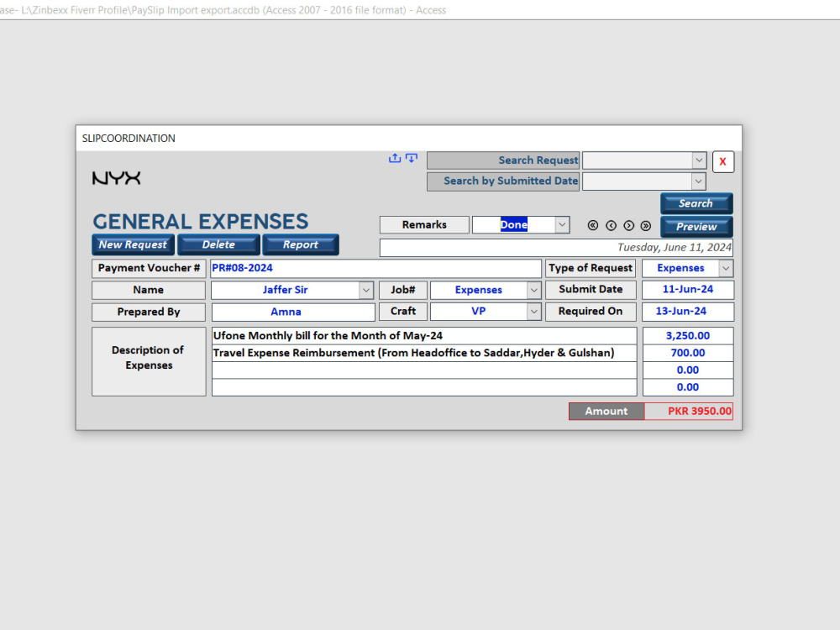840x630 pixels.
Task: Click the SLIPCOORDINATION form title
Action: (x=129, y=139)
